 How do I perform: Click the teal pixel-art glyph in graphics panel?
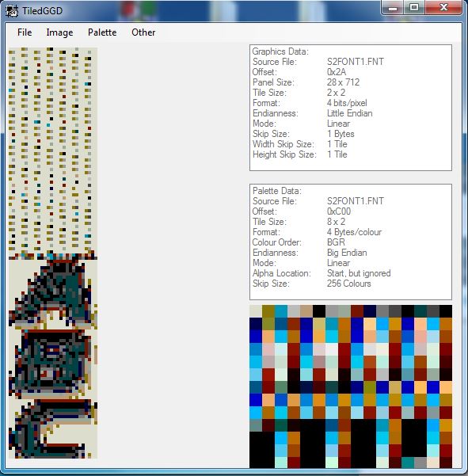(52, 293)
